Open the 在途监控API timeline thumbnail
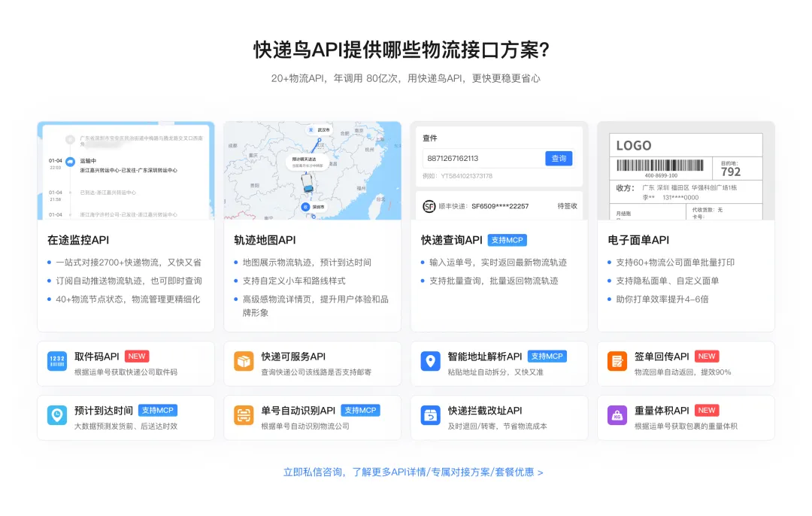812x516 pixels. [x=126, y=171]
